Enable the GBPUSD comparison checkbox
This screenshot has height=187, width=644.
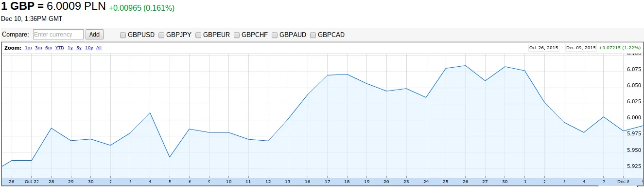point(123,35)
